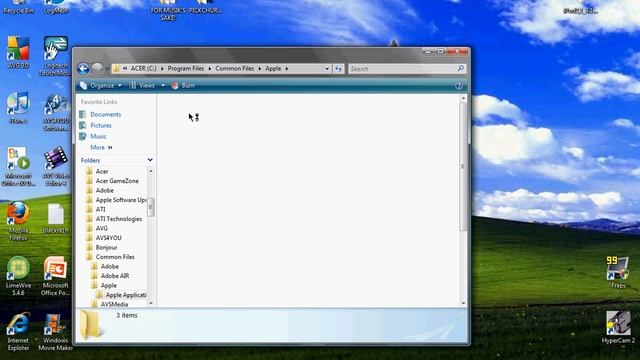Expand More favorite links
The height and width of the screenshot is (360, 640).
tap(101, 147)
